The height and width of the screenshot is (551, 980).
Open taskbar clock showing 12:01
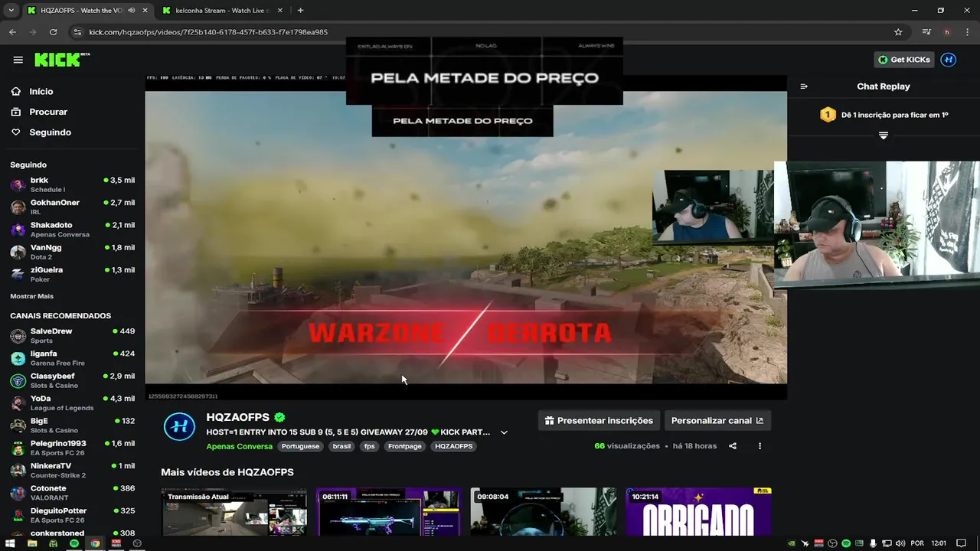(x=939, y=543)
